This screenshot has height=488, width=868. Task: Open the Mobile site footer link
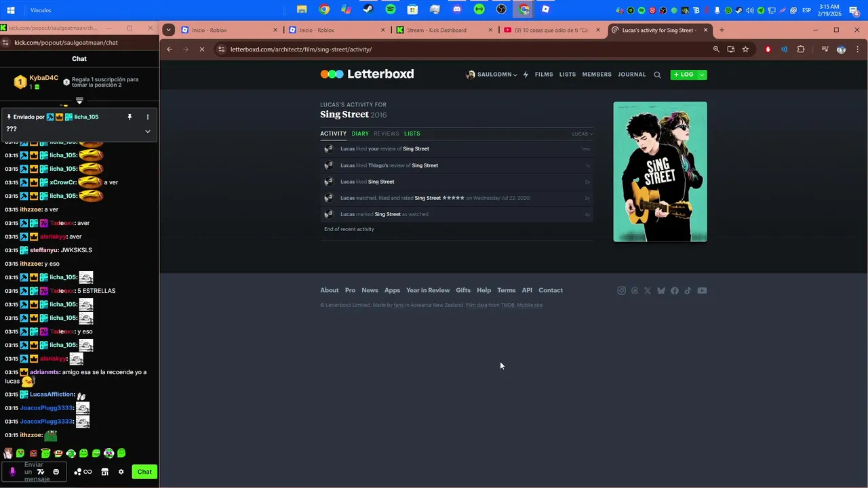530,305
